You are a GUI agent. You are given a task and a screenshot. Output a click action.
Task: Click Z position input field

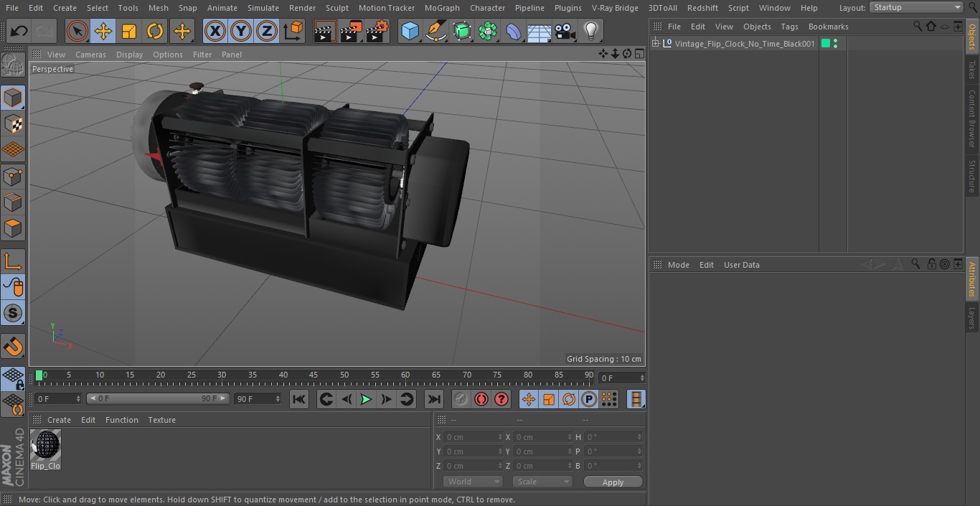(x=473, y=466)
